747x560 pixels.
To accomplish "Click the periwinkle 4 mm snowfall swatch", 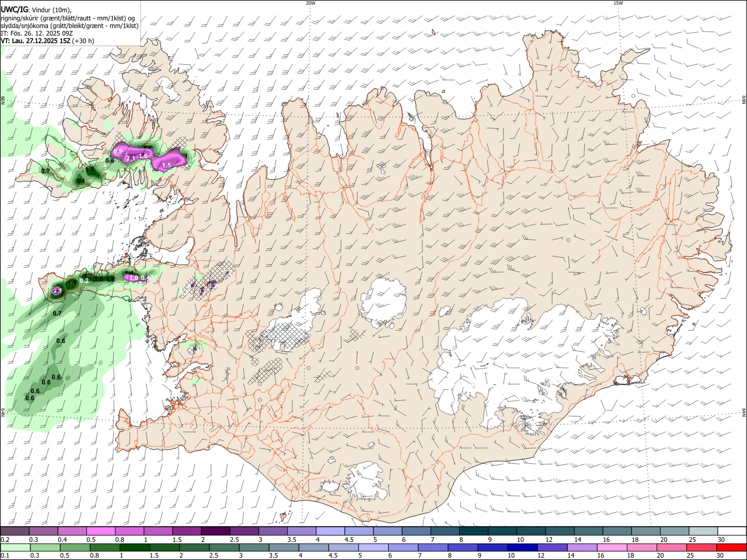I will coord(330,531).
